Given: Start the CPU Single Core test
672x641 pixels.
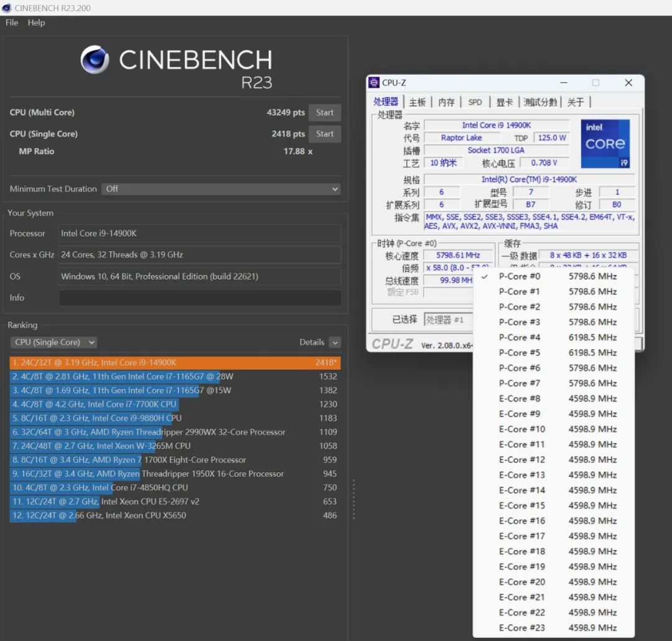Looking at the screenshot, I should point(324,134).
